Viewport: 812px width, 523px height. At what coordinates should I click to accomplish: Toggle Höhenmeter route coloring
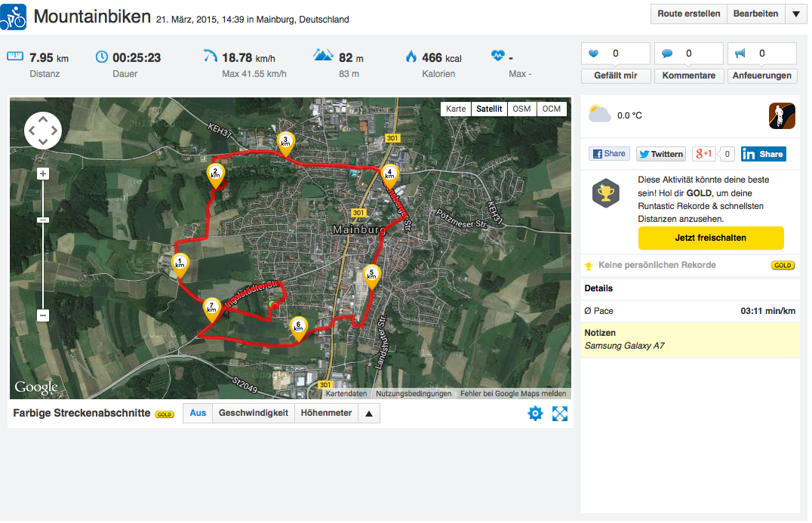coord(326,414)
